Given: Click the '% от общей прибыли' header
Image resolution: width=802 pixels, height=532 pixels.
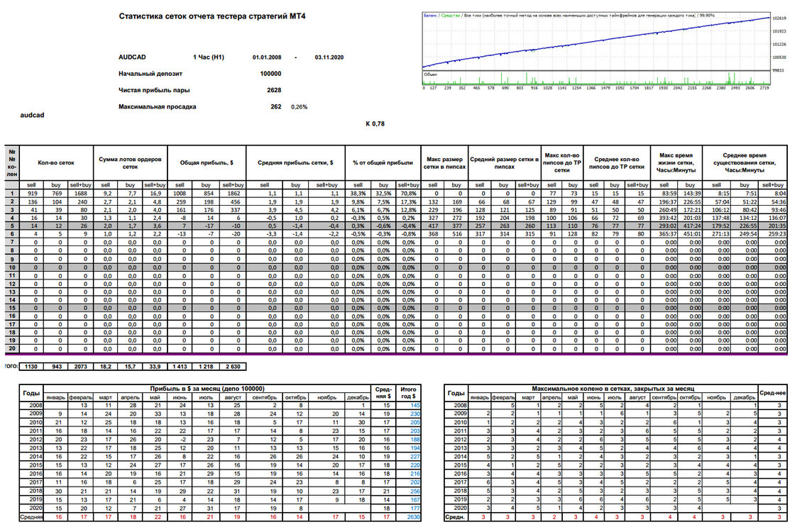Looking at the screenshot, I should click(x=383, y=162).
